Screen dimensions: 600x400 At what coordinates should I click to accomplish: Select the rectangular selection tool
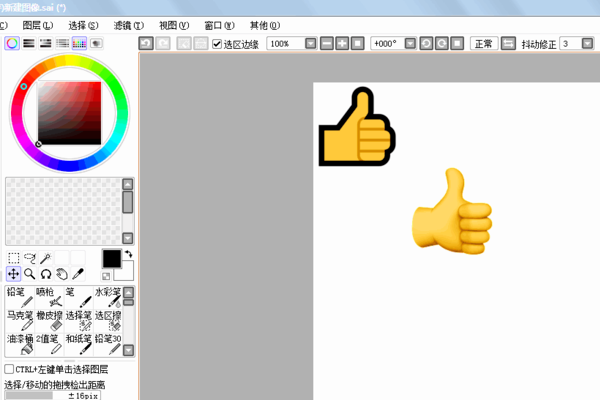13,257
